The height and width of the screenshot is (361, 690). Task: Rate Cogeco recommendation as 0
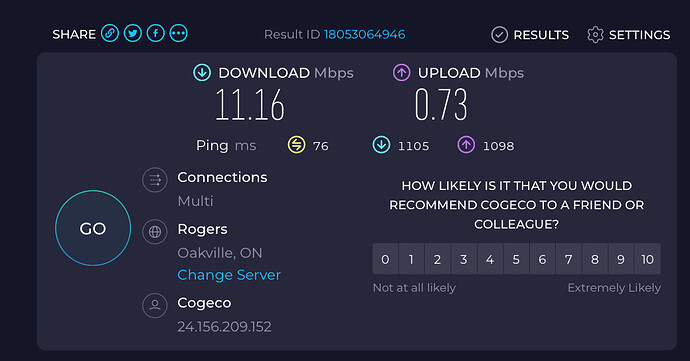point(385,259)
